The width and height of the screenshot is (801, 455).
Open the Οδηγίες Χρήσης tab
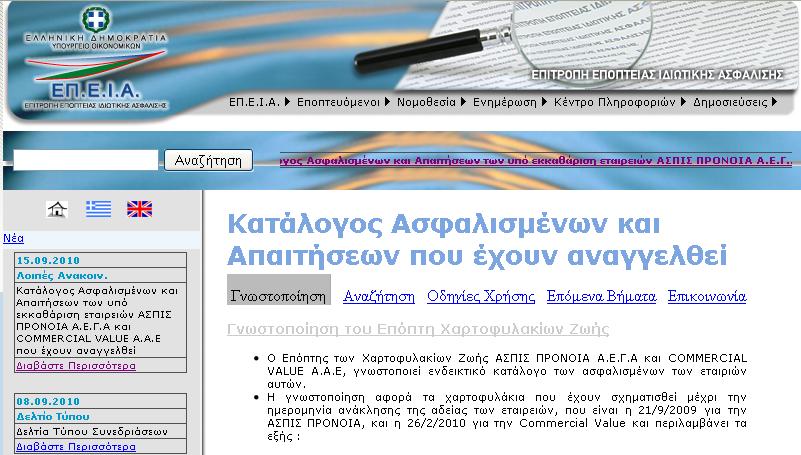(x=481, y=296)
